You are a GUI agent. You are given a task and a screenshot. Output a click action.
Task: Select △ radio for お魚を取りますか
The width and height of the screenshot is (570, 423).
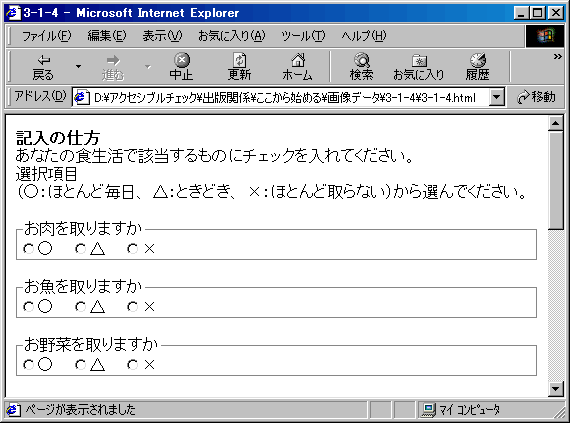[x=80, y=307]
